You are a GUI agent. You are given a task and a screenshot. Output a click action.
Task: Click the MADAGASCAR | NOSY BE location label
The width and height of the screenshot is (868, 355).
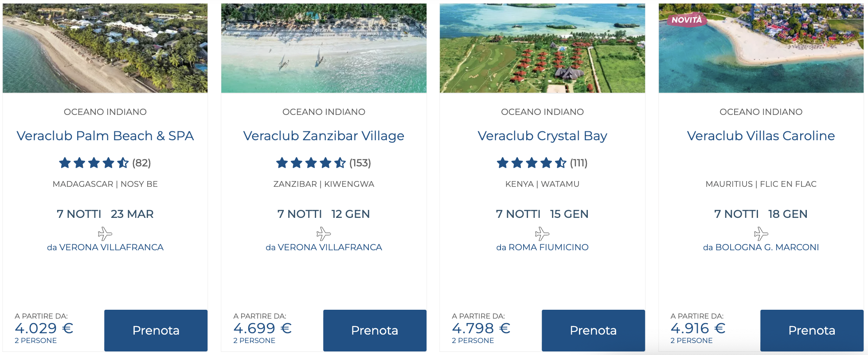click(x=105, y=184)
